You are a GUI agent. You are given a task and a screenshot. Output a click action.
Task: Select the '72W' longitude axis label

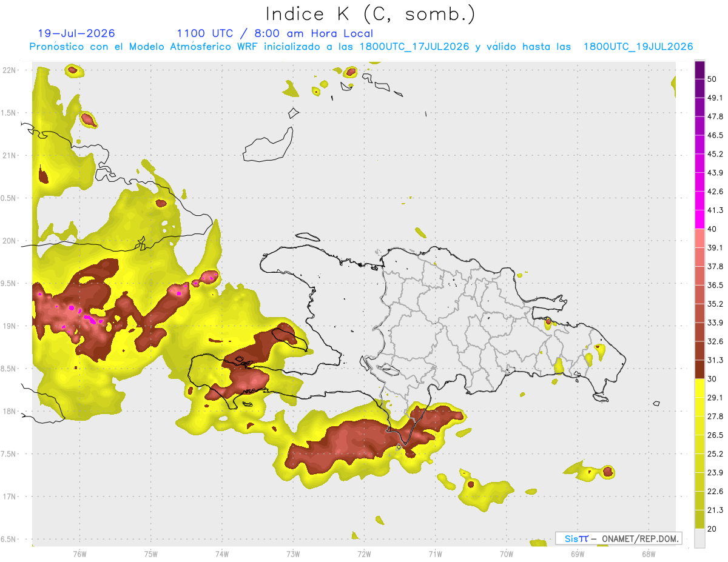coord(364,555)
